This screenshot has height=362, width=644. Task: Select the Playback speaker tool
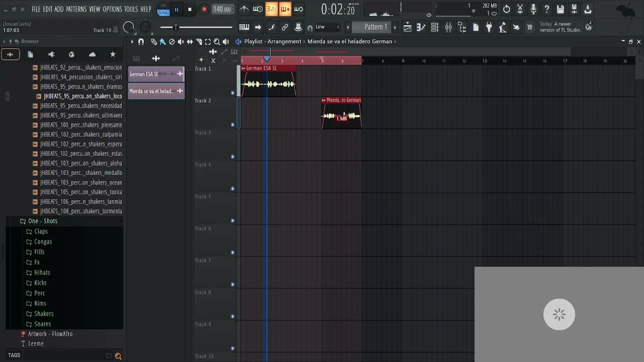pyautogui.click(x=226, y=42)
